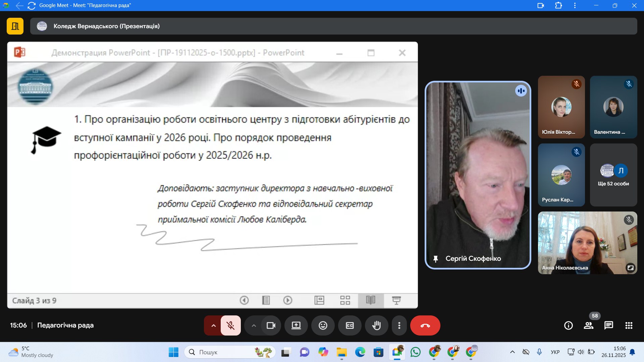Open the activities grid icon
The width and height of the screenshot is (644, 362).
629,325
